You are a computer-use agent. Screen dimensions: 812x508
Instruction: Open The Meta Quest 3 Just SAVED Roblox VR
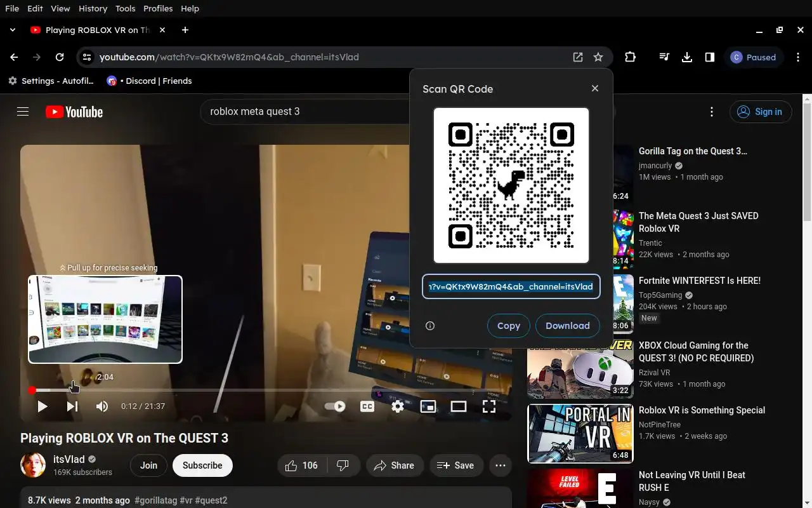(x=698, y=222)
